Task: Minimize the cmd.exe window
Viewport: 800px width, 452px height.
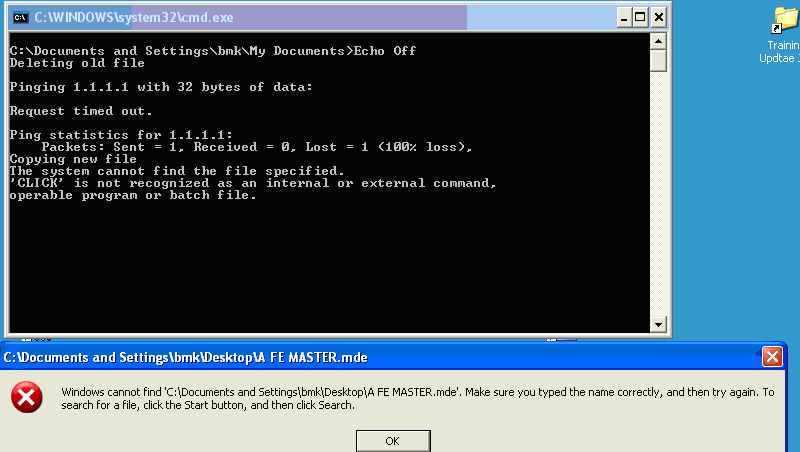Action: pos(623,18)
